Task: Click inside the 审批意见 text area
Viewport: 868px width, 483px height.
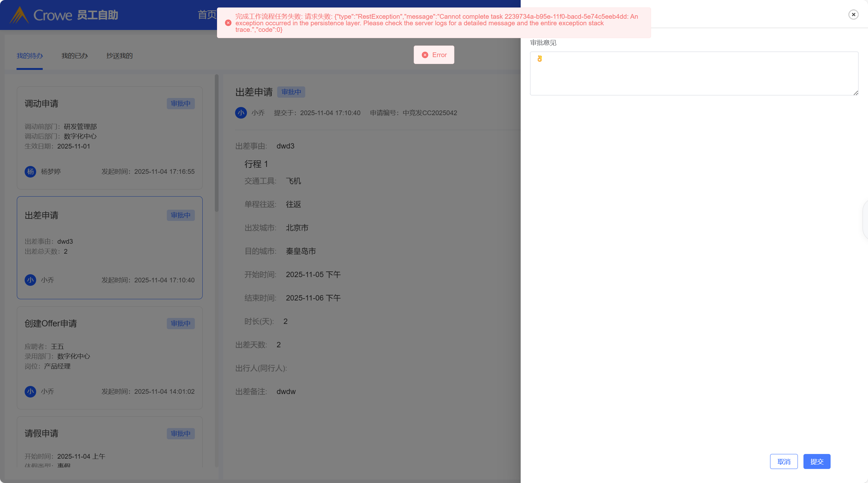Action: point(694,74)
